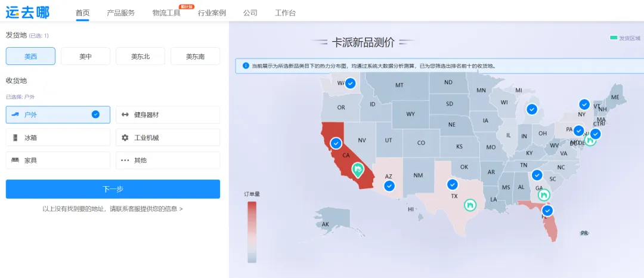Click the Colorado (CO) state on map
The image size is (644, 278).
(421, 143)
